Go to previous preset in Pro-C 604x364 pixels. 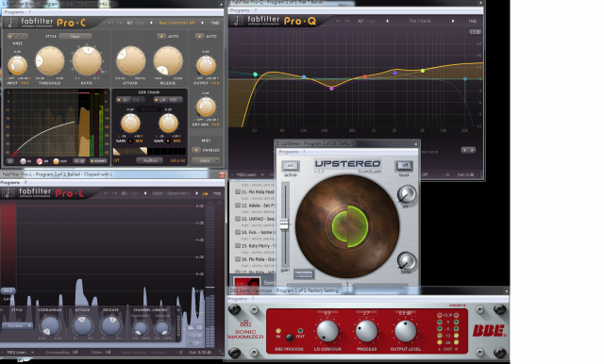click(x=151, y=23)
